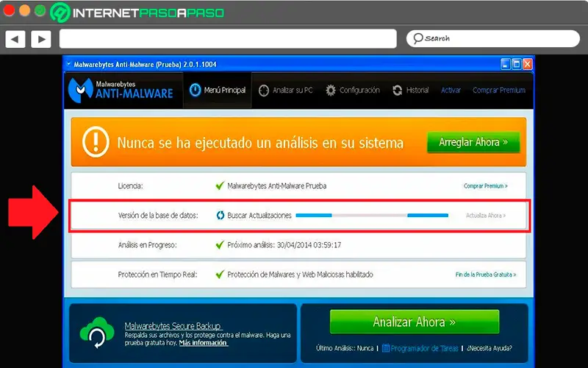The height and width of the screenshot is (368, 588).
Task: Click the gear icon beside Configuración
Action: [330, 91]
